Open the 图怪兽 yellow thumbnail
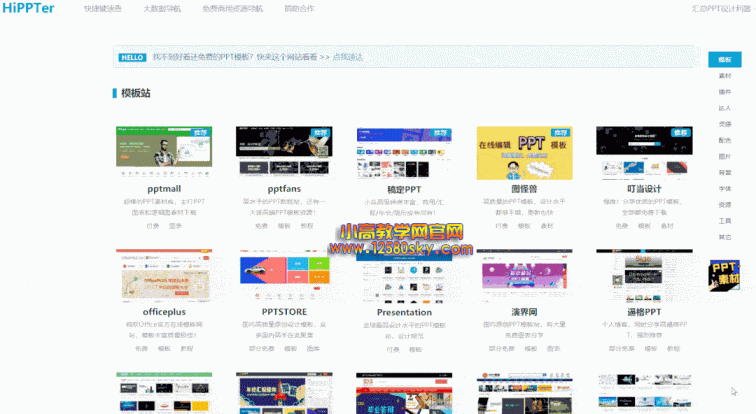The image size is (756, 414). point(524,153)
